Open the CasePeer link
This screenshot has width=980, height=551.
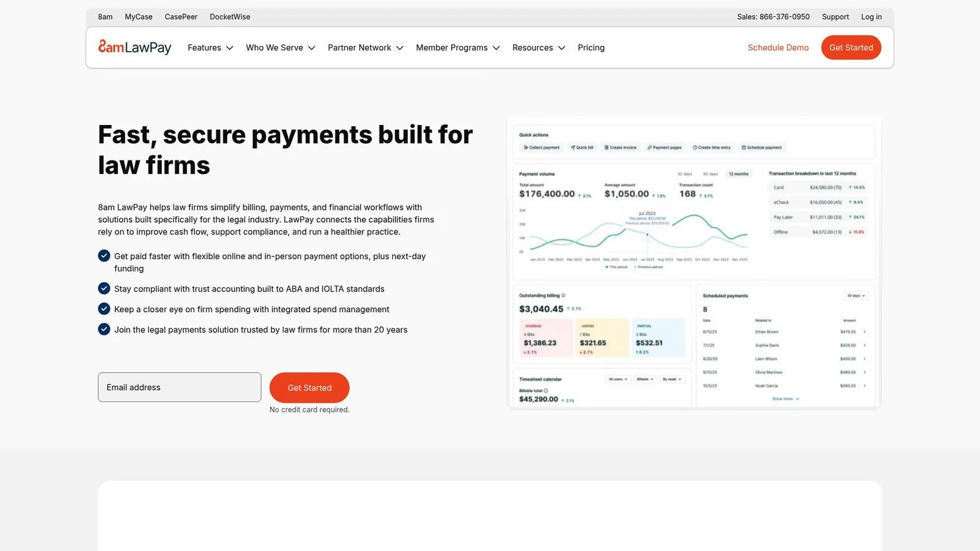coord(181,17)
